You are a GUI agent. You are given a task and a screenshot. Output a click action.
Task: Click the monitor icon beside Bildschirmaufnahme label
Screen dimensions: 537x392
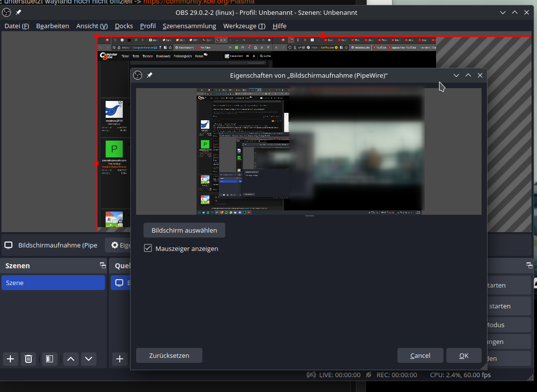pyautogui.click(x=8, y=245)
